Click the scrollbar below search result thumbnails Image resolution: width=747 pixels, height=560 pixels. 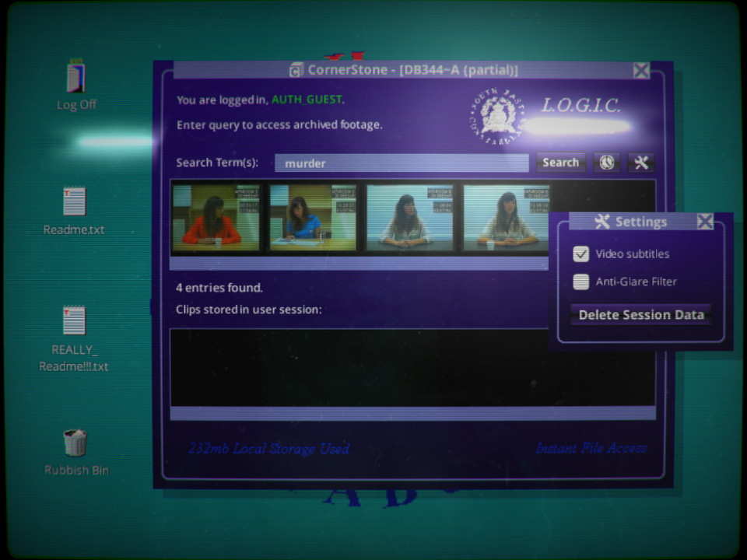[x=358, y=264]
